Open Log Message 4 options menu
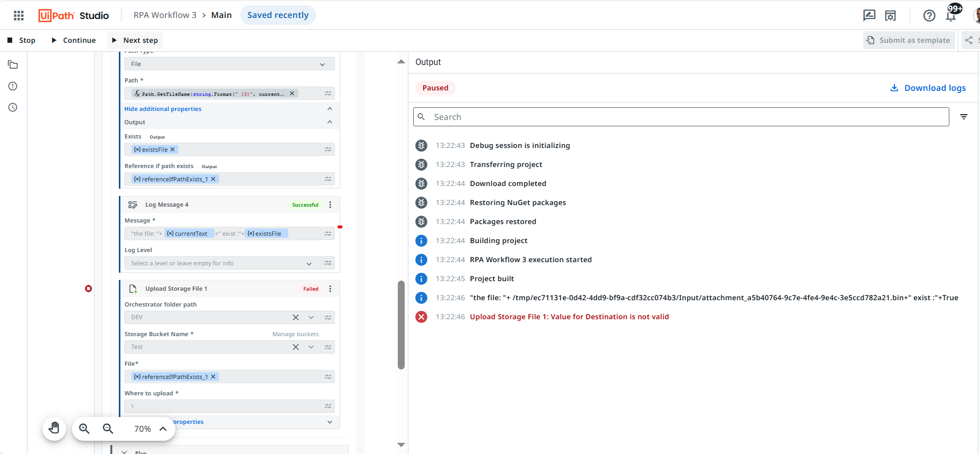 (x=330, y=205)
